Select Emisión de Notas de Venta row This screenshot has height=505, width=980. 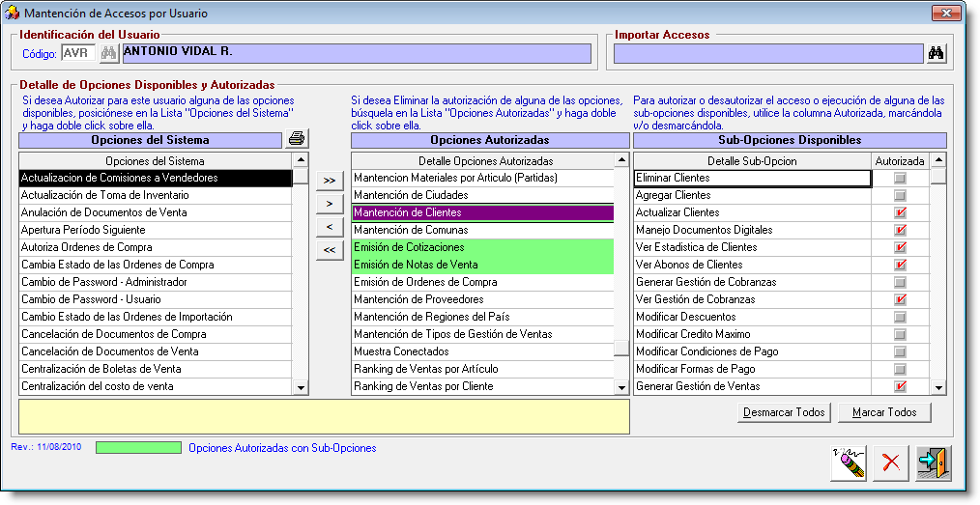click(482, 265)
